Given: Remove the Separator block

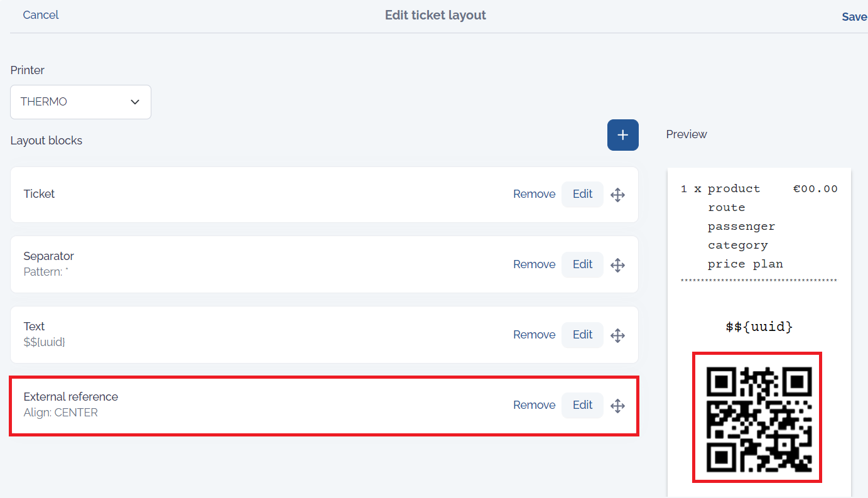Looking at the screenshot, I should [534, 264].
